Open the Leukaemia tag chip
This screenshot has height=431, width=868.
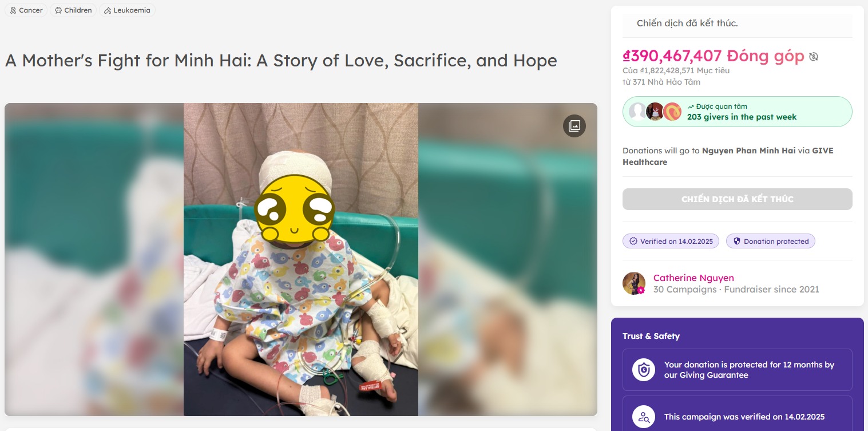[127, 10]
